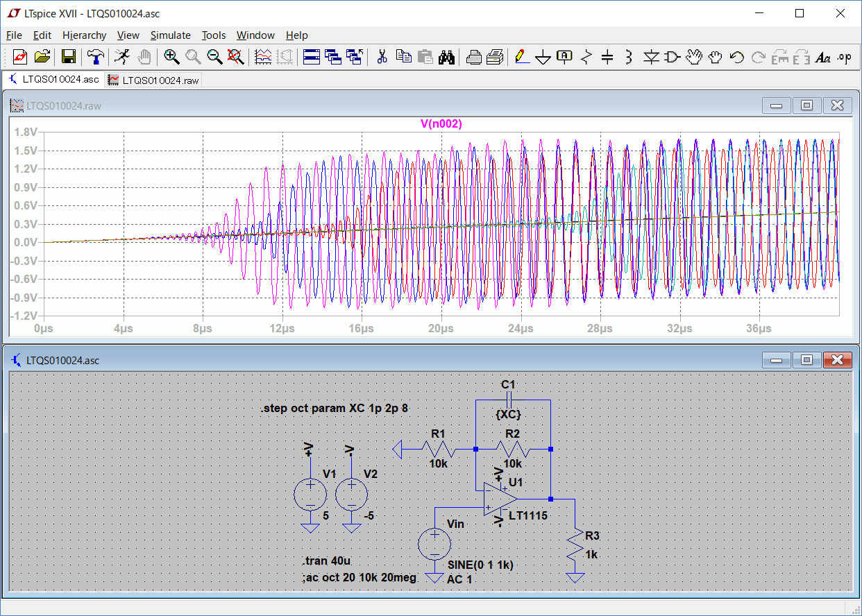Select the Draw Wire pencil tool
The image size is (862, 616).
point(521,58)
